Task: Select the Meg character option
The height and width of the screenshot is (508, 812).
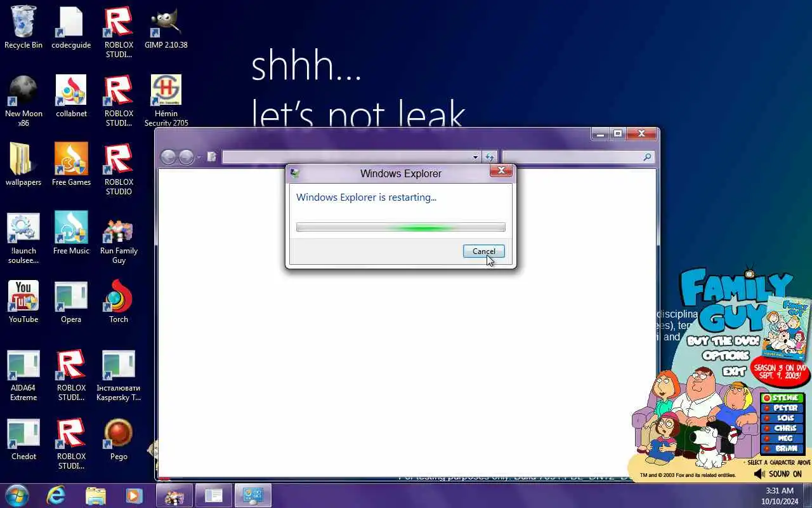Action: click(x=782, y=438)
